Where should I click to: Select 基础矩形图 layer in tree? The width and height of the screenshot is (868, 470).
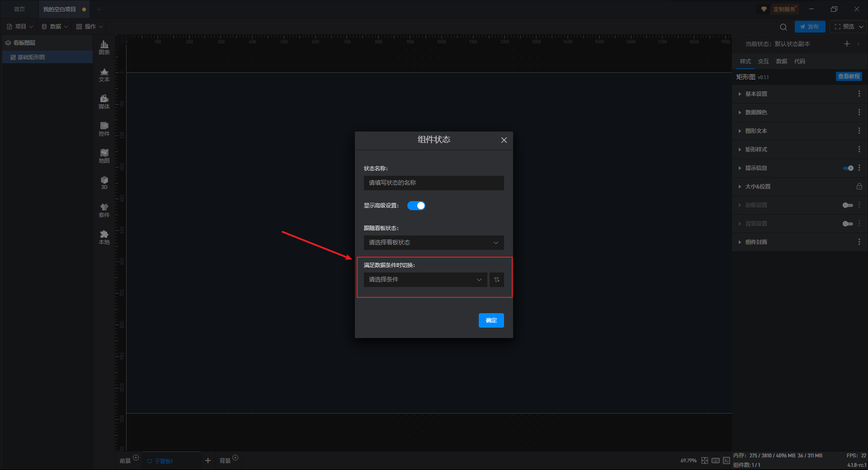(x=47, y=57)
